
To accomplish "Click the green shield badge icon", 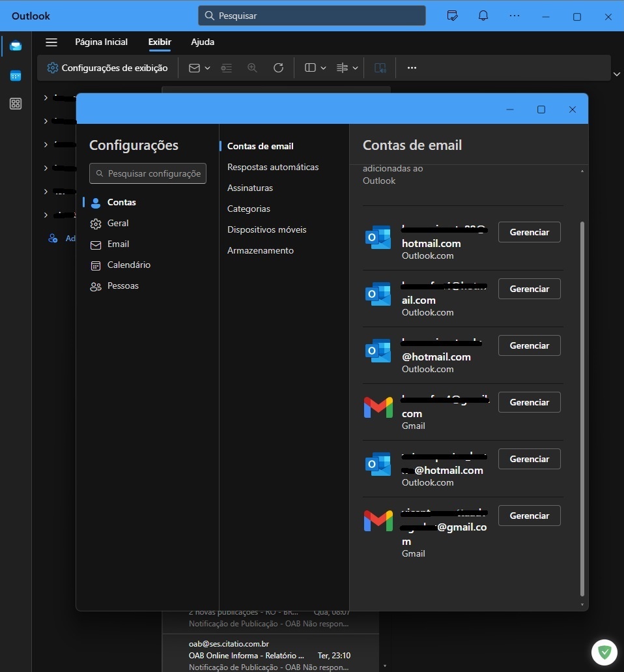I will point(604,652).
